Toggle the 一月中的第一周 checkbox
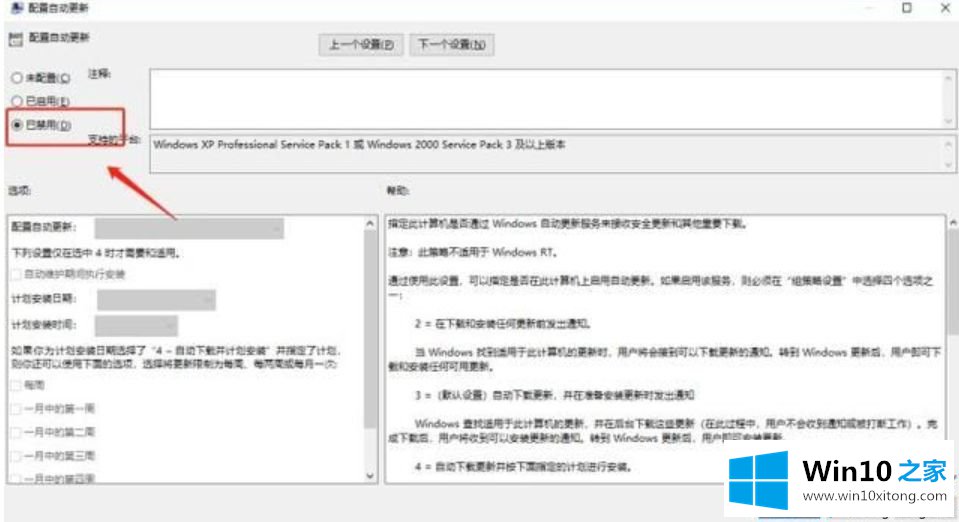 coord(17,409)
